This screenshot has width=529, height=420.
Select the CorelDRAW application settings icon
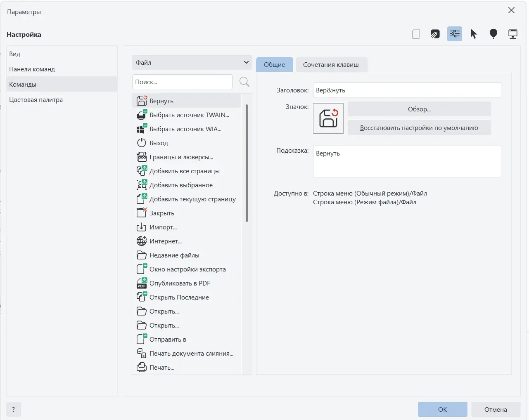tap(435, 34)
